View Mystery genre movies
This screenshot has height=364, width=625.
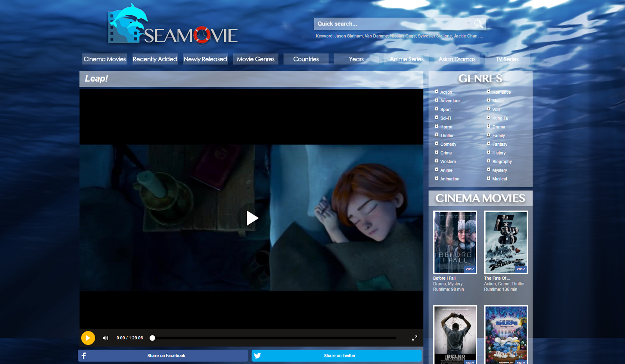coord(500,170)
